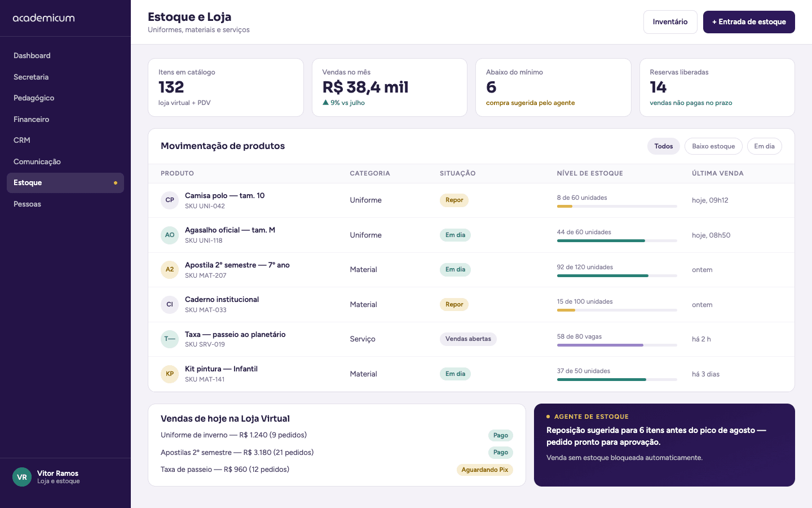Filter products by Em dia
Viewport: 812px width, 508px height.
point(764,146)
